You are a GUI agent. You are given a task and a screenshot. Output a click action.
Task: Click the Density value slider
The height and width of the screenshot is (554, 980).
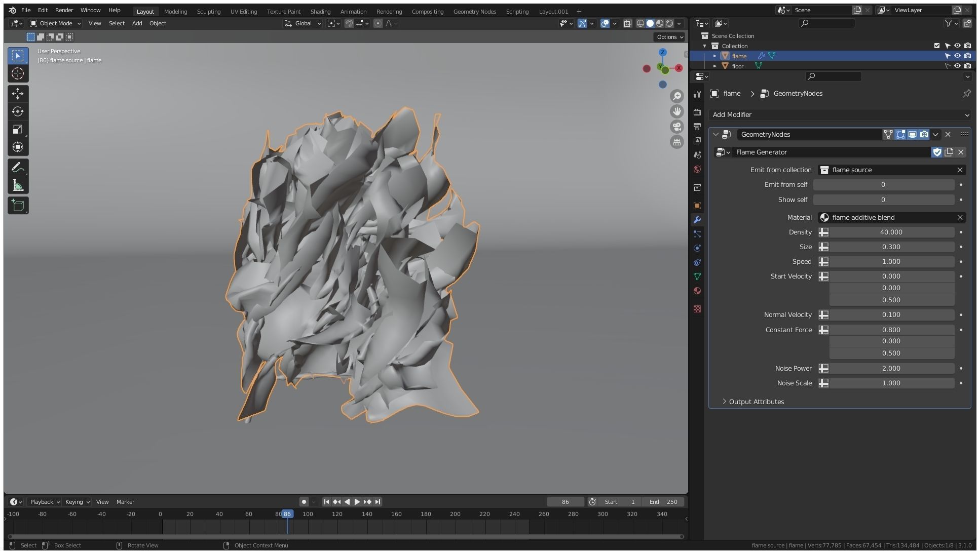pos(891,232)
